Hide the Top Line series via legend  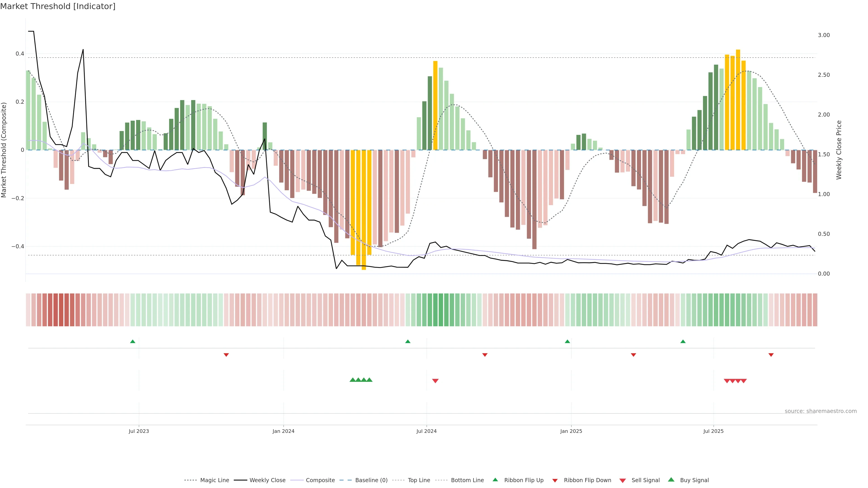tap(419, 480)
